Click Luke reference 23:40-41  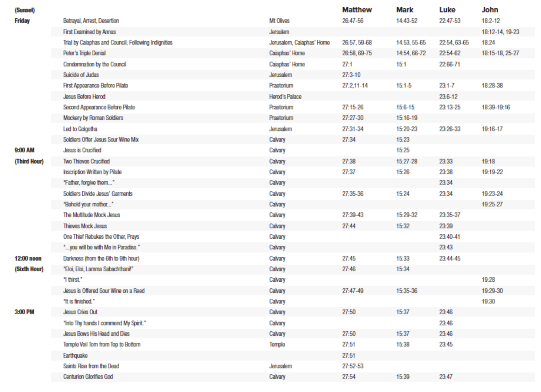pos(449,237)
